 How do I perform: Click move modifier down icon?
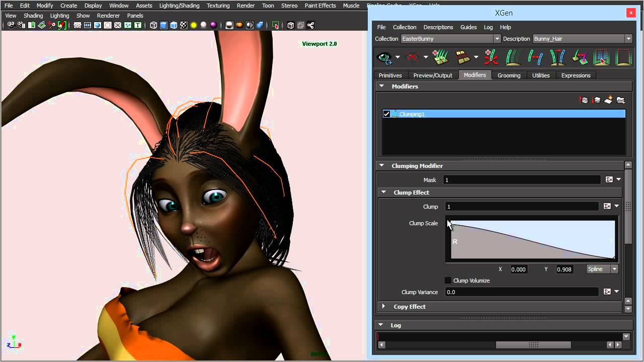[x=596, y=100]
